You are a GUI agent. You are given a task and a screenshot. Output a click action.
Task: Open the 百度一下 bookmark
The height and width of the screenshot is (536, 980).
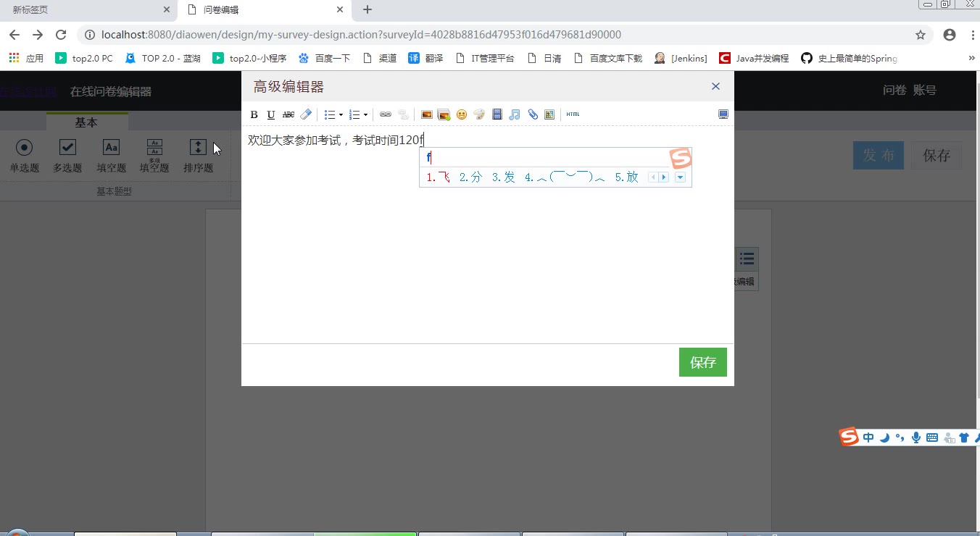tap(324, 59)
